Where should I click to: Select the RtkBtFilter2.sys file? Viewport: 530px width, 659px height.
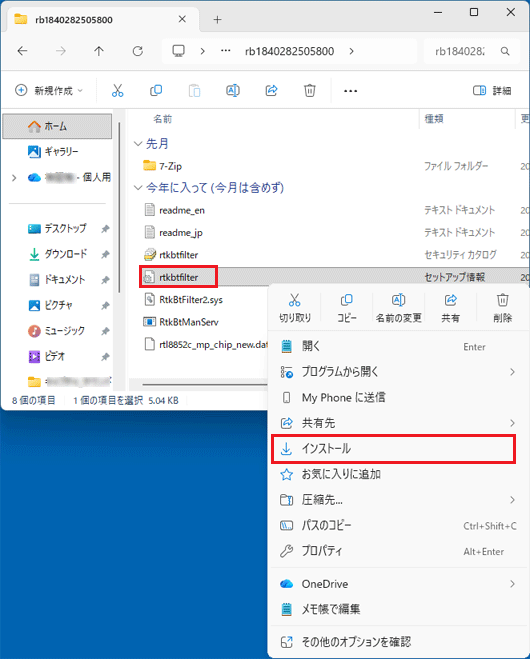(183, 300)
